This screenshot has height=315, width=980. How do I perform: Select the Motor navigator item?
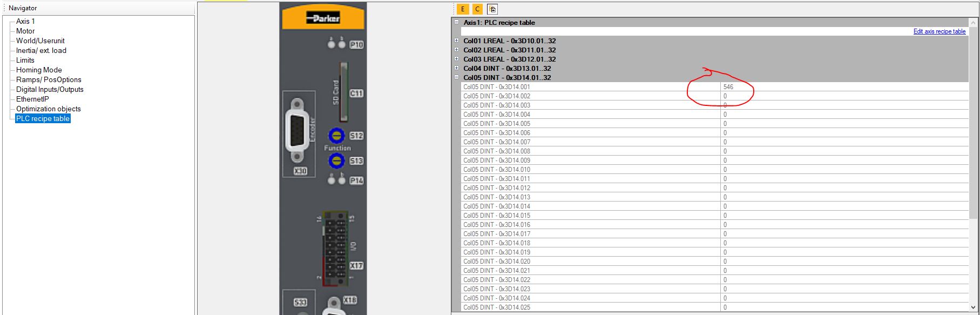click(25, 31)
